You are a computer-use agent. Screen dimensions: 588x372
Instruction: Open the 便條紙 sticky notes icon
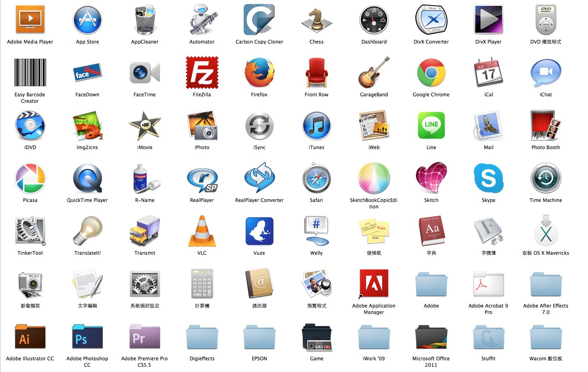(x=374, y=231)
